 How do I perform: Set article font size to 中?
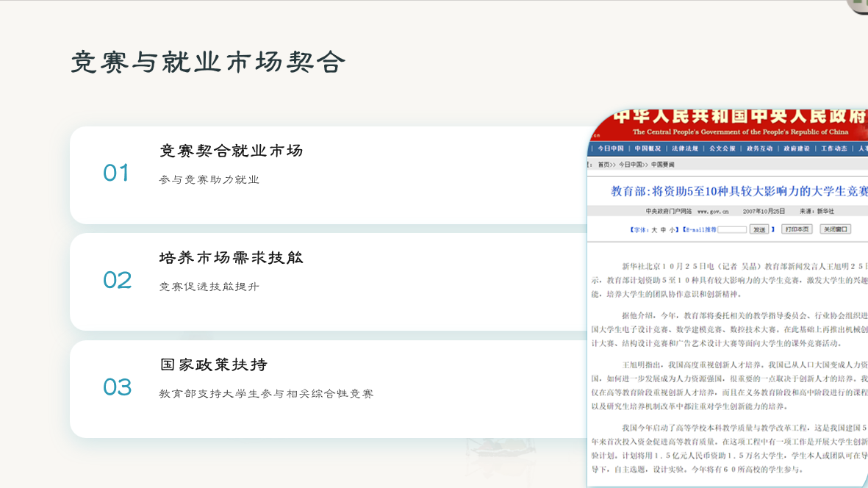coord(663,230)
